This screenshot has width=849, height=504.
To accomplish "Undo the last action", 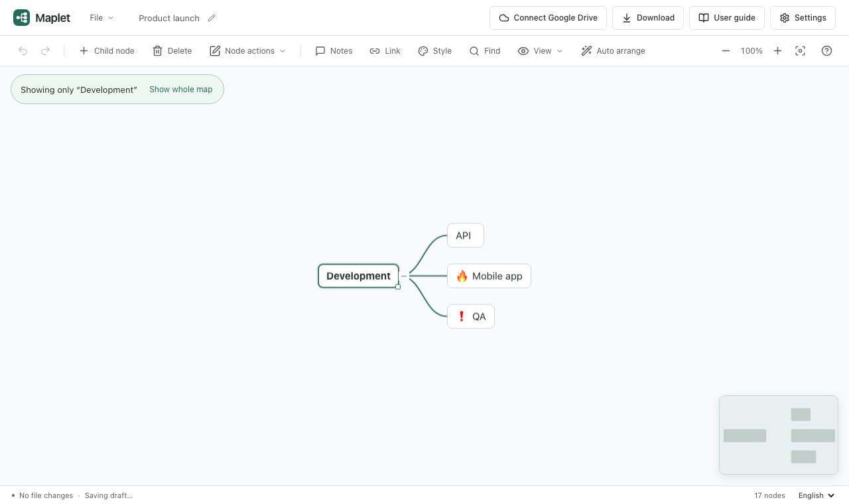I will click(x=23, y=51).
